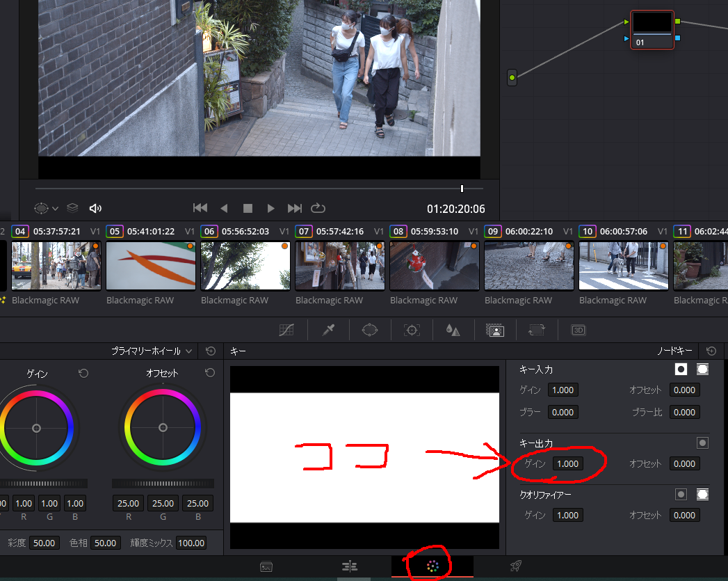Select clip 09 thumbnail
The image size is (728, 581).
(529, 266)
